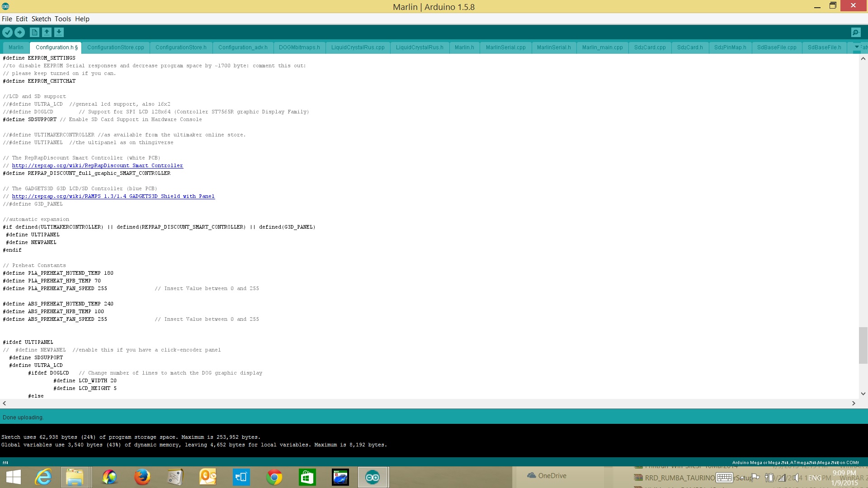The width and height of the screenshot is (868, 488).
Task: Open the RAMPS GADGETS3D Shield link
Action: click(113, 197)
